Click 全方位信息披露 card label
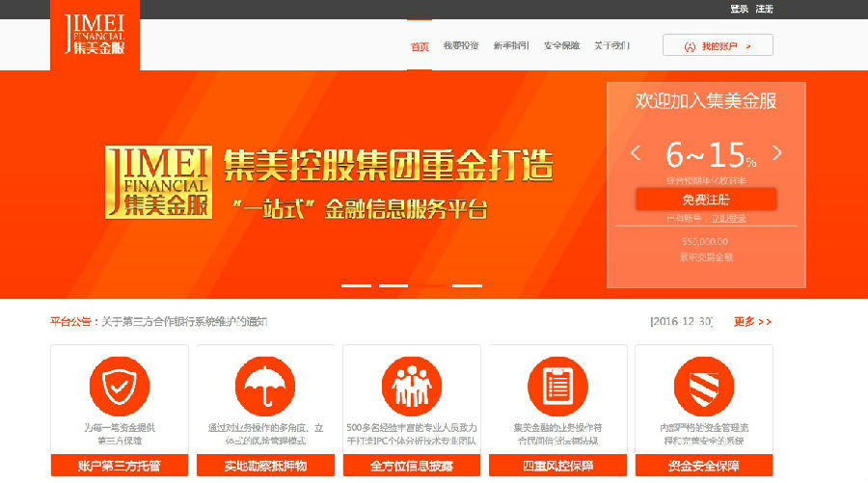This screenshot has width=868, height=483. pos(411,466)
